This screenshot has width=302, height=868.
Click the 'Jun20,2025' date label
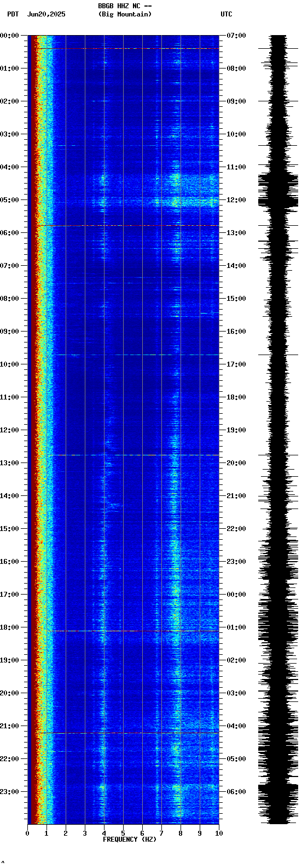(x=46, y=14)
